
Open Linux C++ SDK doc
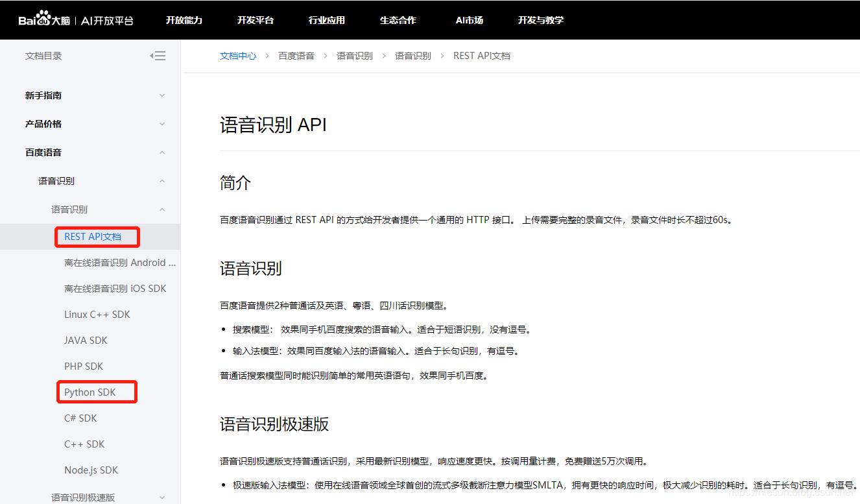97,315
